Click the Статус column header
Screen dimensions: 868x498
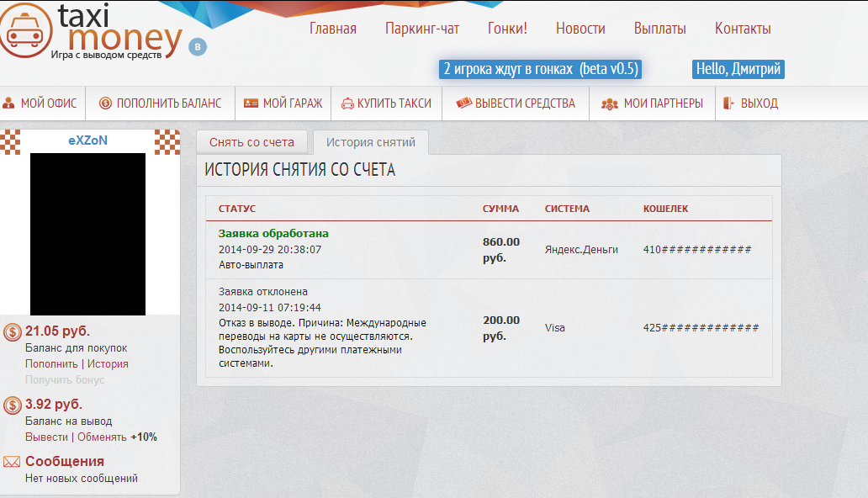tap(237, 209)
